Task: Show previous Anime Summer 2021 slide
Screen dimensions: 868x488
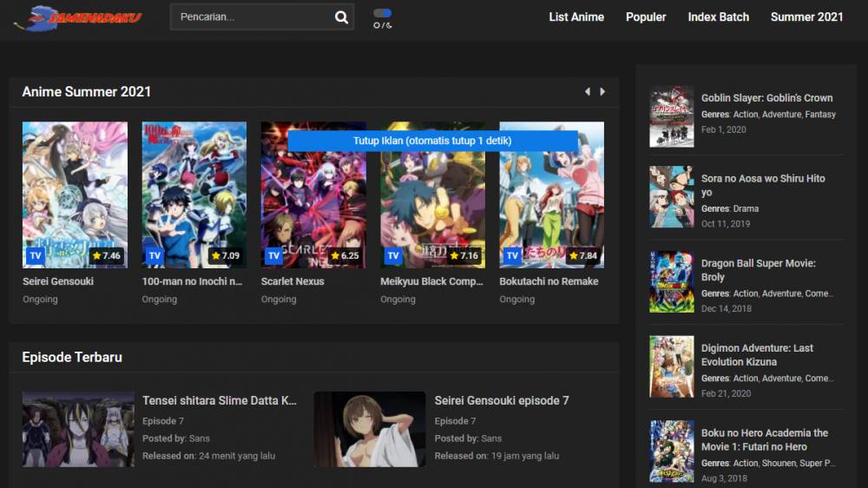Action: pos(588,91)
